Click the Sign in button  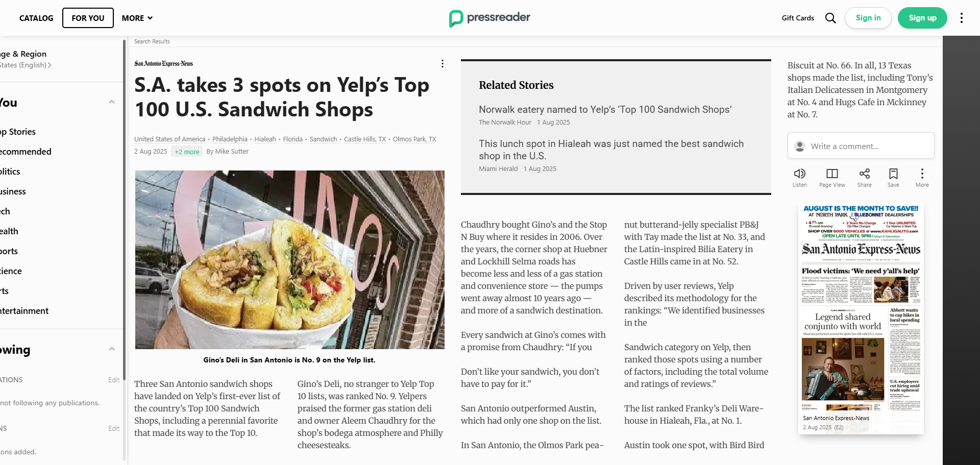coord(868,18)
